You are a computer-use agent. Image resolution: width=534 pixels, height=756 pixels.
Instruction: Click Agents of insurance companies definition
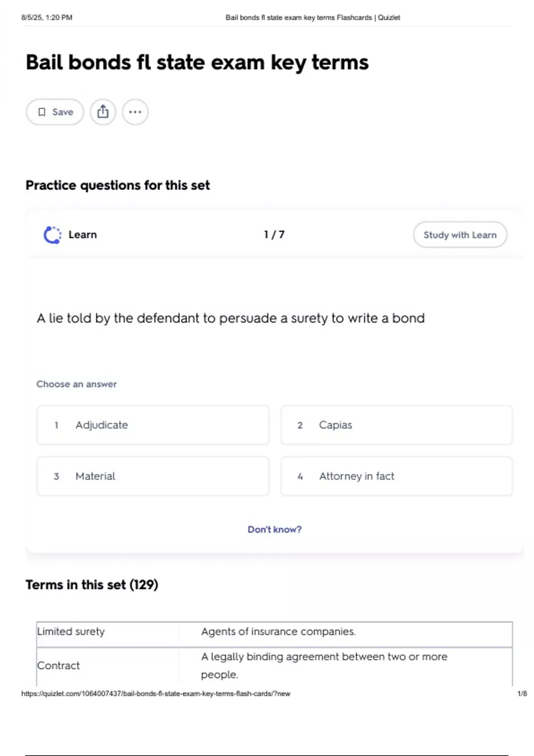pyautogui.click(x=278, y=632)
